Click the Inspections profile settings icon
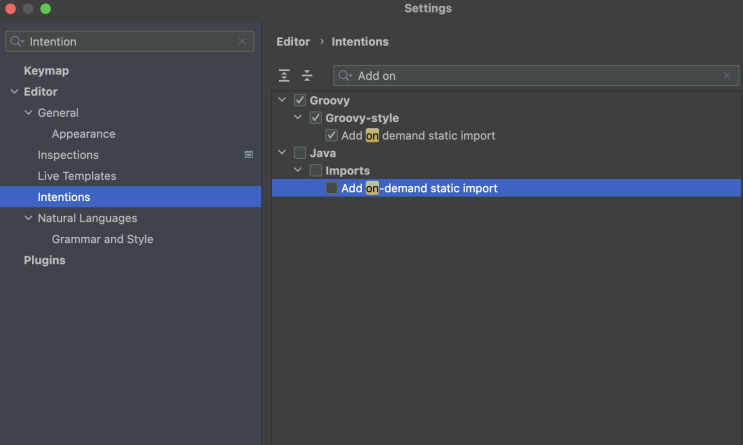743x445 pixels. click(x=249, y=155)
